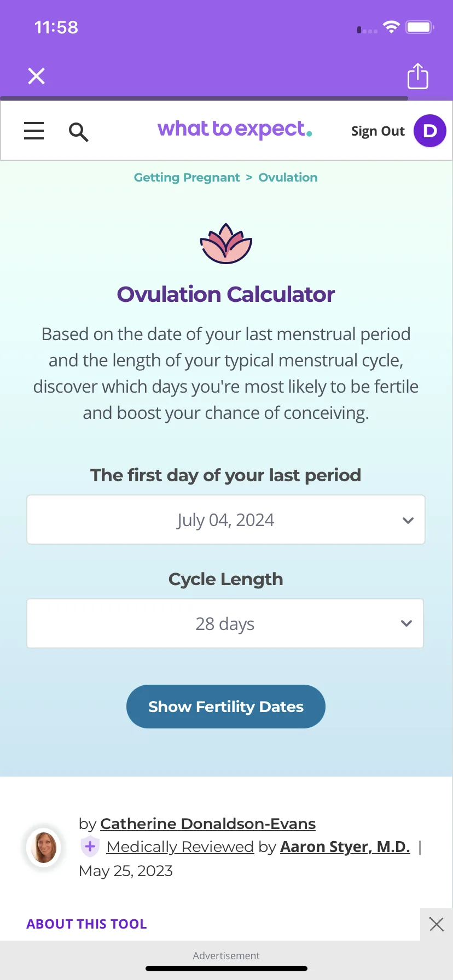Viewport: 453px width, 980px height.
Task: Tap the purple D profile avatar
Action: click(430, 131)
